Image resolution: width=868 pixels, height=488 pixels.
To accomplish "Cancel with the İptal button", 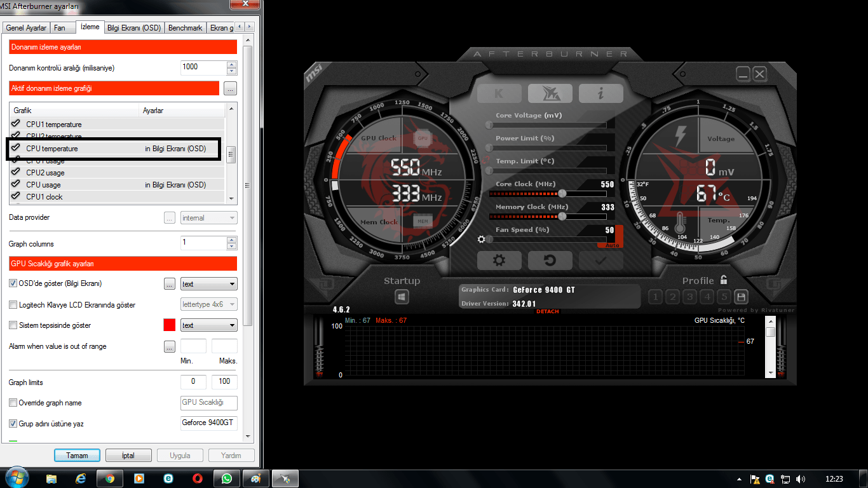I will tap(129, 456).
